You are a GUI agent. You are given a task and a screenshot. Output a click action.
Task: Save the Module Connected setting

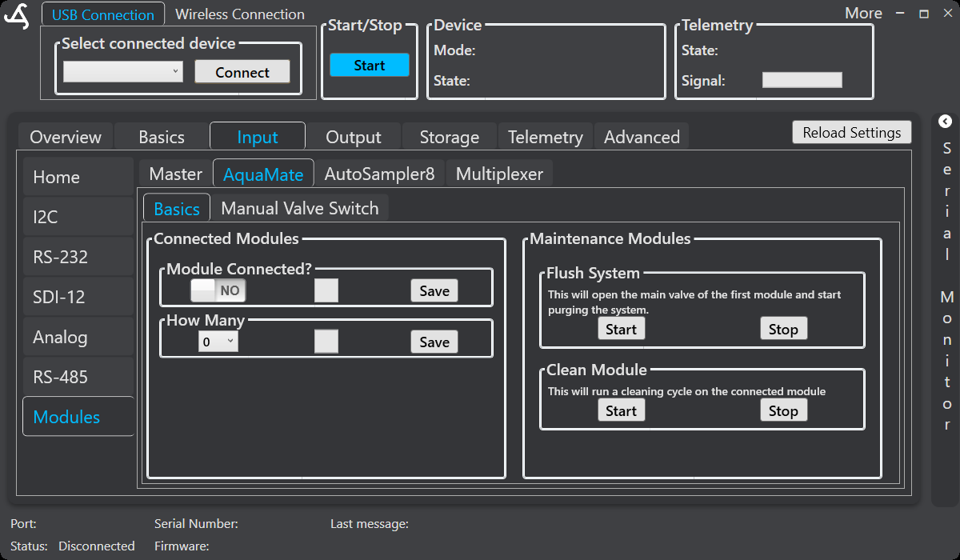click(434, 290)
